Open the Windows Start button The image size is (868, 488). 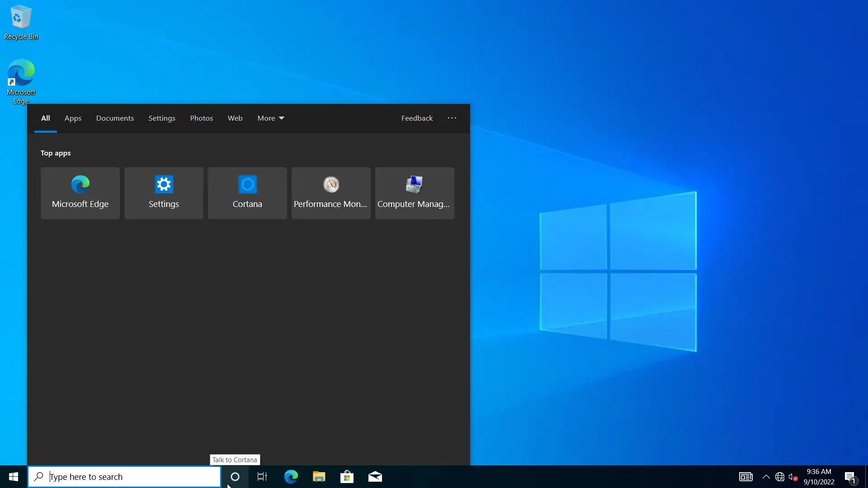point(14,477)
